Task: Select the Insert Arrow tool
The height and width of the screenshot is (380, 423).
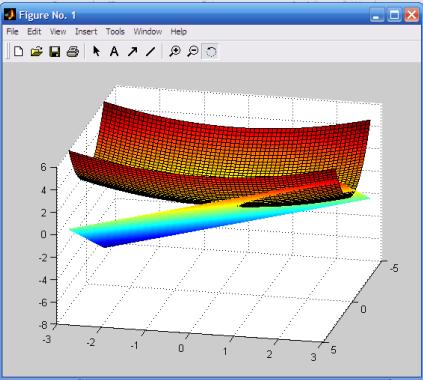Action: tap(132, 52)
